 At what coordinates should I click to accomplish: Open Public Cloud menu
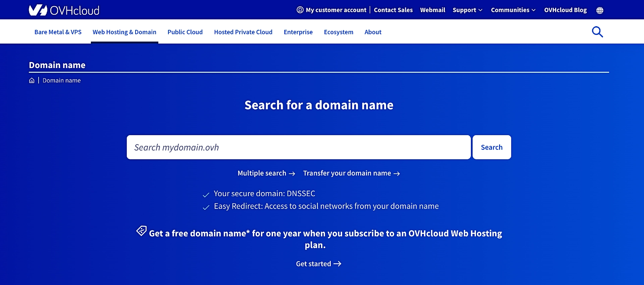pos(185,32)
